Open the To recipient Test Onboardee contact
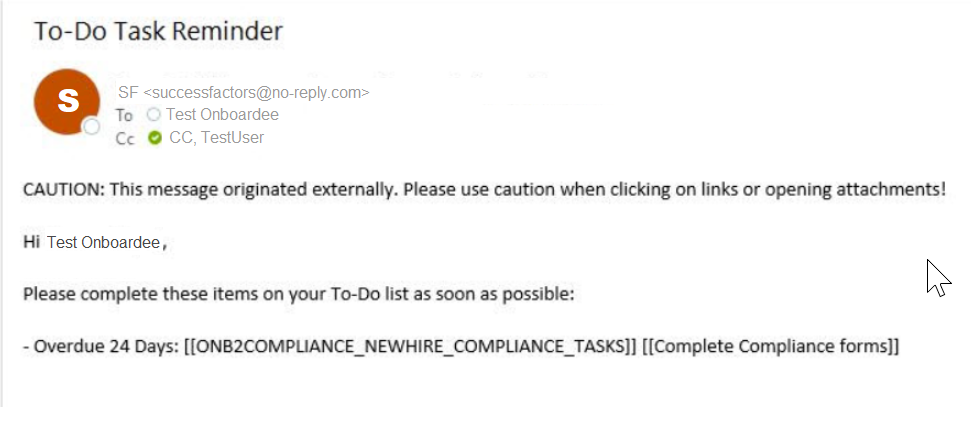Screen dimensions: 971x441 click(222, 115)
